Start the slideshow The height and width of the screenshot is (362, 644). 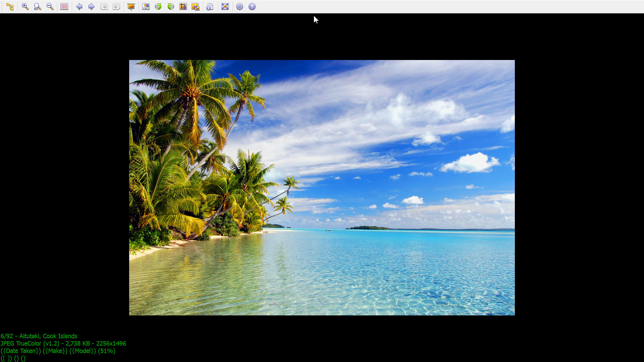[131, 7]
